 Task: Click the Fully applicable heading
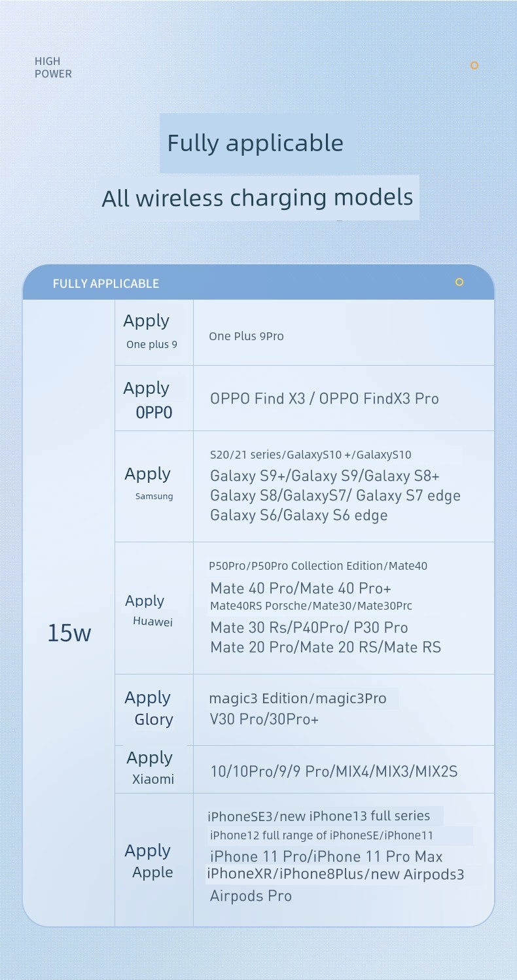[x=255, y=143]
